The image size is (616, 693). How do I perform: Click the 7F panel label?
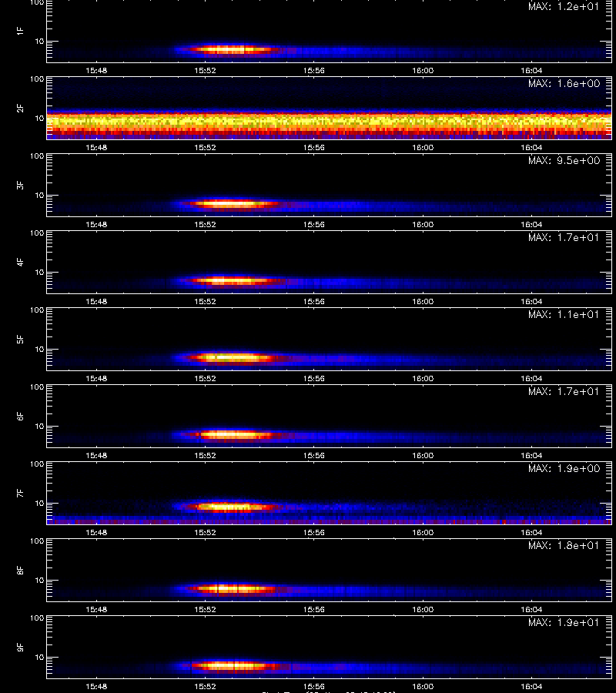click(x=20, y=493)
